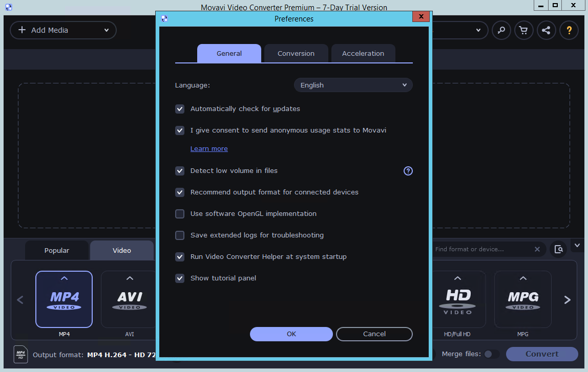The image size is (588, 372).
Task: Toggle the Merge files switch
Action: [491, 354]
